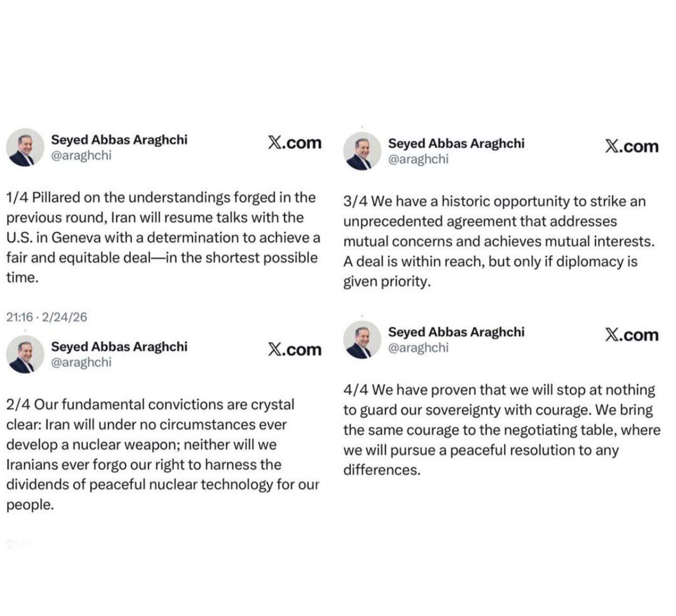Open Seyed Abbas Araghchi name on 2/4 tweet
676x616 pixels.
(x=119, y=347)
